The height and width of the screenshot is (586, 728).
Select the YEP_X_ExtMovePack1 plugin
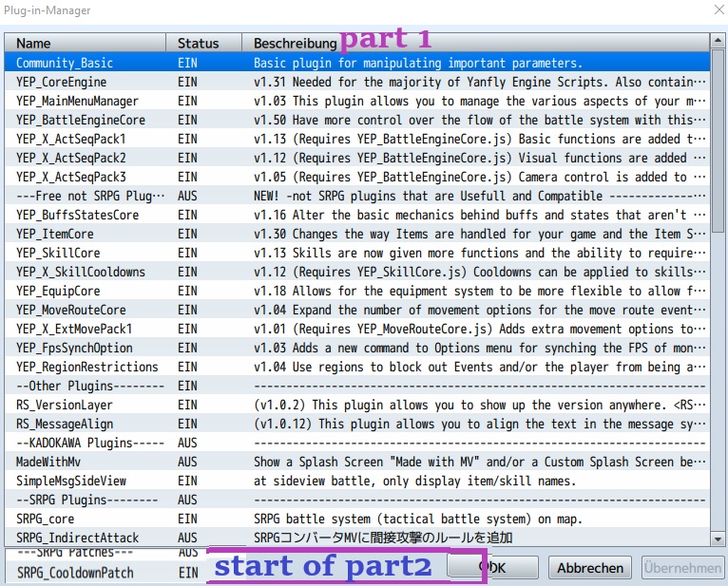[357, 329]
